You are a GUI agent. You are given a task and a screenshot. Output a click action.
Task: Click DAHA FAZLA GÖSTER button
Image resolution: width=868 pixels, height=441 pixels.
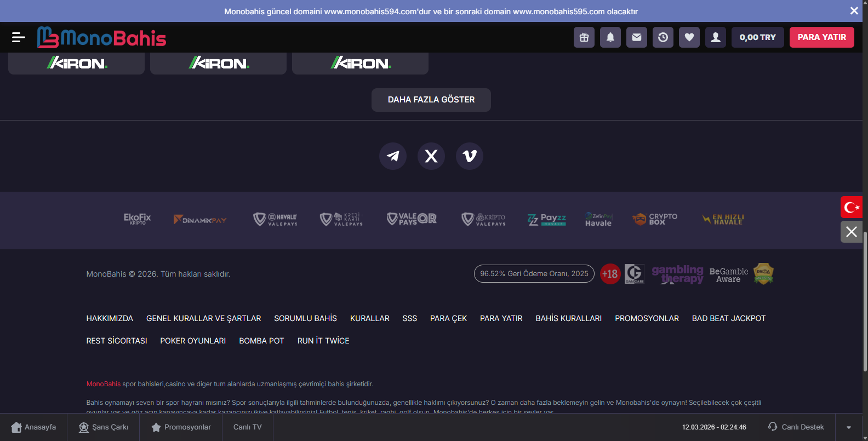pos(431,100)
